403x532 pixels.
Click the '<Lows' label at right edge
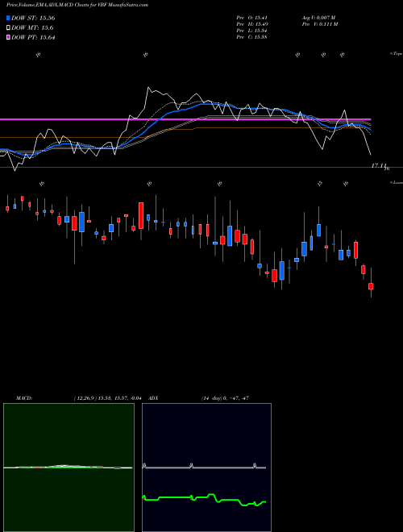click(x=397, y=182)
